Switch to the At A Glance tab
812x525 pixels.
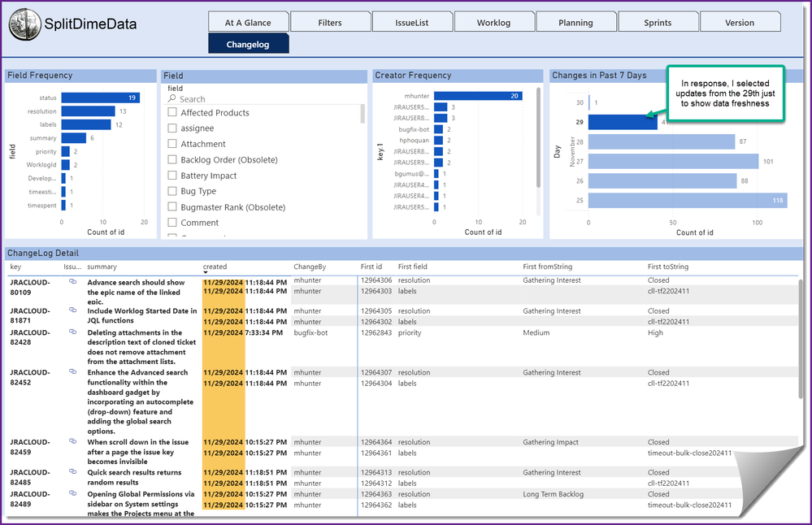[248, 23]
